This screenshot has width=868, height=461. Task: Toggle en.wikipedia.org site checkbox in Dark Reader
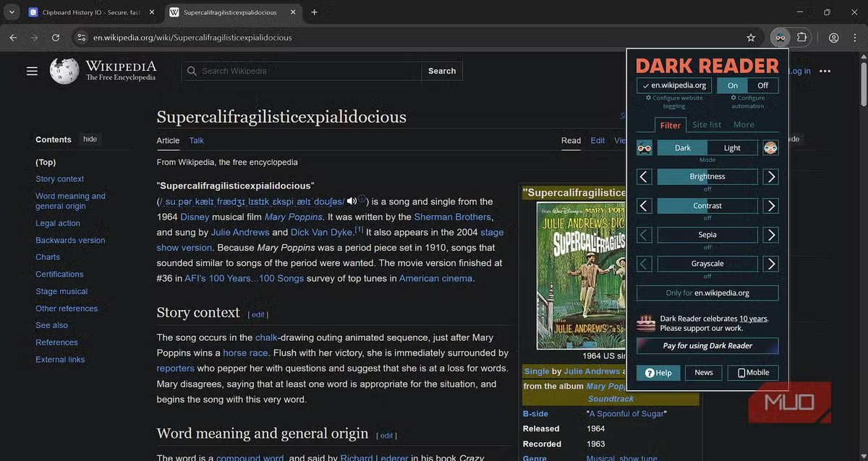click(672, 85)
